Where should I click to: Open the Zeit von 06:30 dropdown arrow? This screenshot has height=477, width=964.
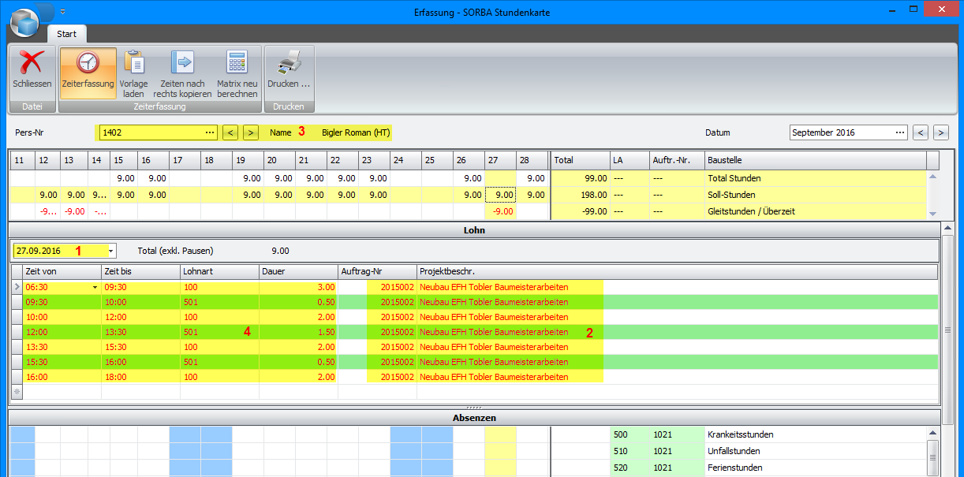point(95,288)
